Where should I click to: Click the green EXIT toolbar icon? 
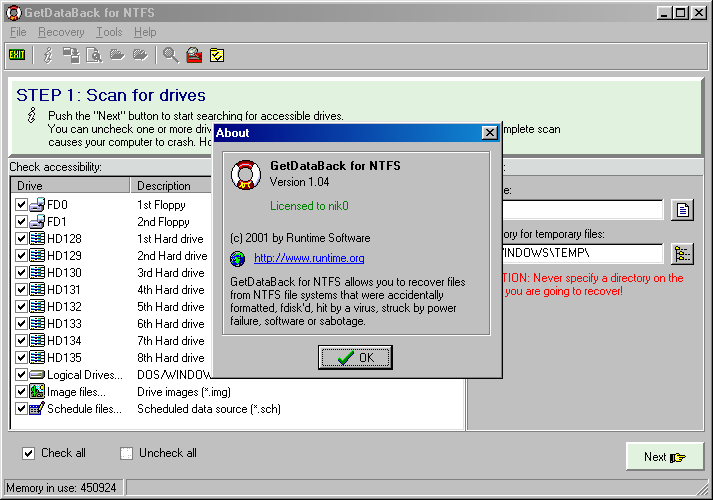[17, 55]
